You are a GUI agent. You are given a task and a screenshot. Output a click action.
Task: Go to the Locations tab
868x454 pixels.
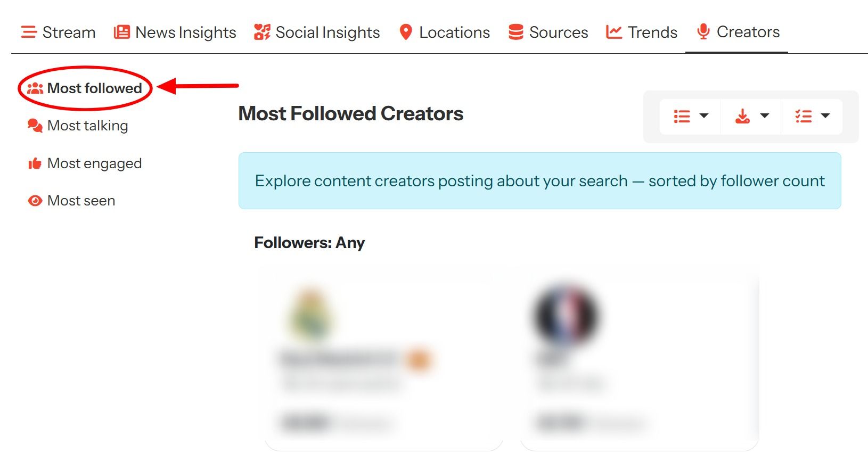click(445, 32)
